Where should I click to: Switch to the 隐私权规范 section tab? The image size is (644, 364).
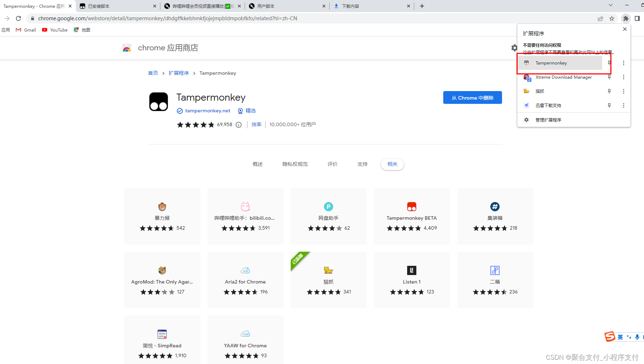pos(295,164)
